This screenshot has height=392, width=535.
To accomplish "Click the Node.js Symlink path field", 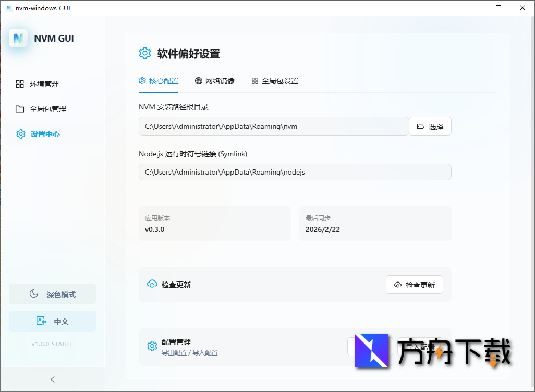I will coord(295,172).
